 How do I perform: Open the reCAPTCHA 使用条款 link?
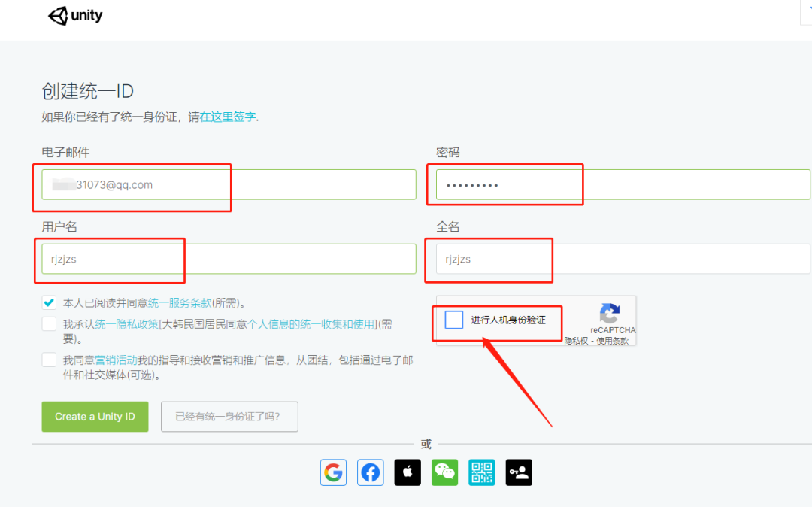[x=613, y=341]
